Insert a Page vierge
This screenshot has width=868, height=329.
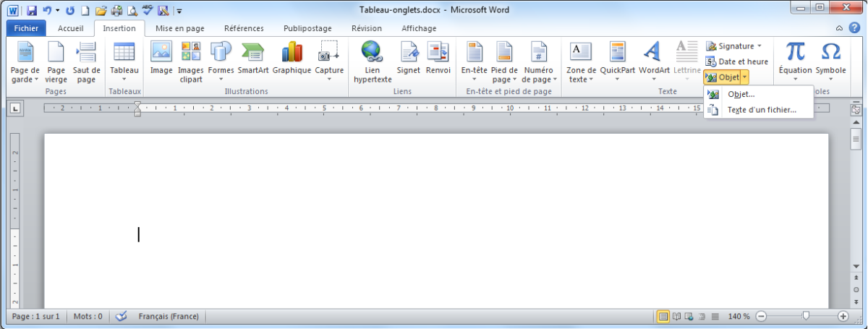[56, 62]
